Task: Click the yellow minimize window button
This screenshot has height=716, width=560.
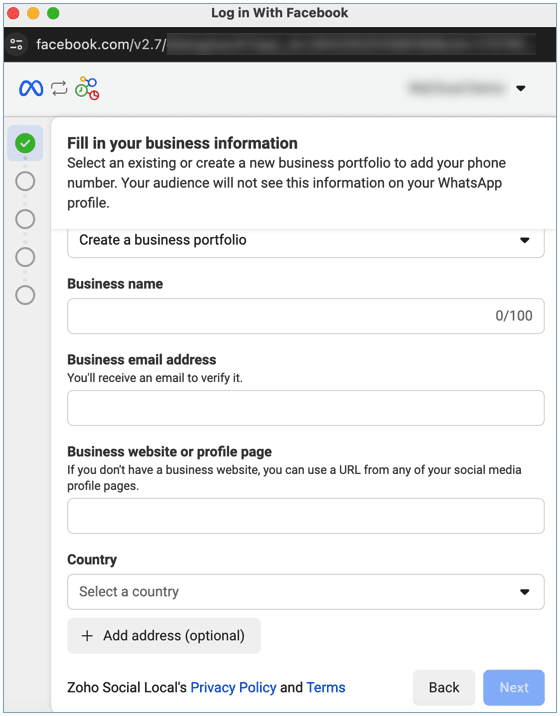Action: 33,13
